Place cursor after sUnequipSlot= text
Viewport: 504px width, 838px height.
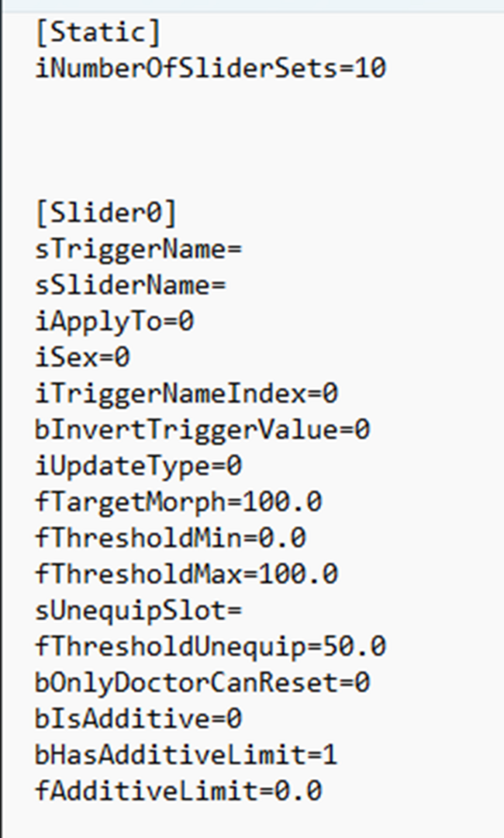point(244,611)
